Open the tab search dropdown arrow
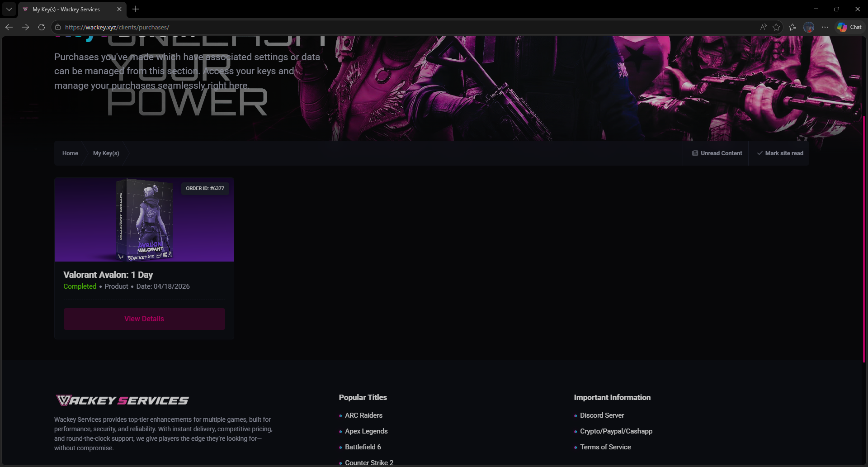The image size is (868, 467). pyautogui.click(x=9, y=9)
